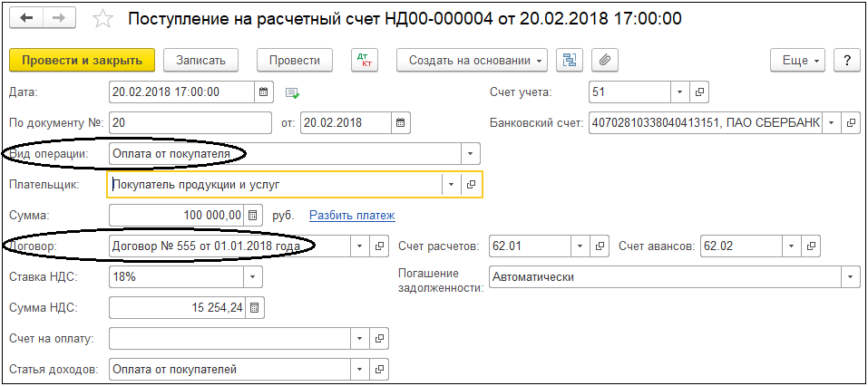
Task: Click the 'от' date value 20.02.2018
Action: coord(331,122)
